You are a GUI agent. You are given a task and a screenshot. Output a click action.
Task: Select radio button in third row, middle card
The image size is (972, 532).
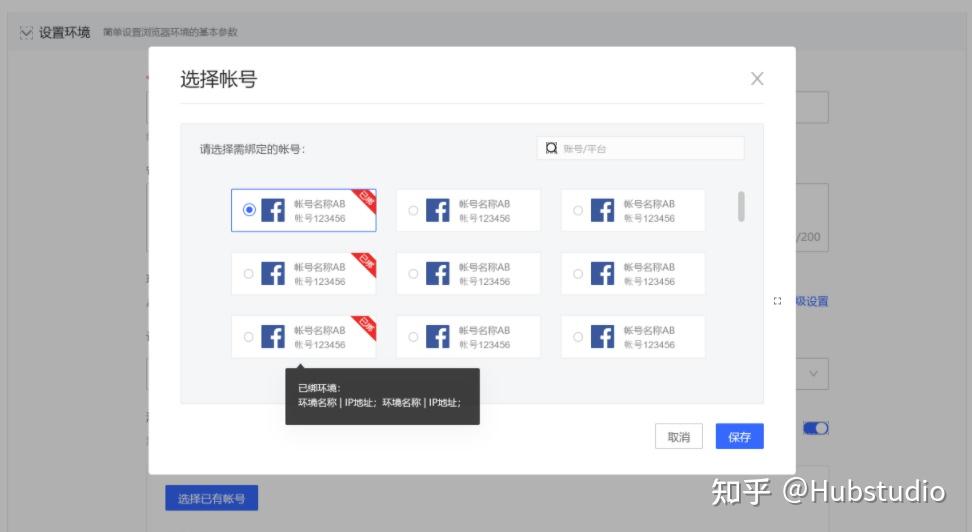(413, 337)
